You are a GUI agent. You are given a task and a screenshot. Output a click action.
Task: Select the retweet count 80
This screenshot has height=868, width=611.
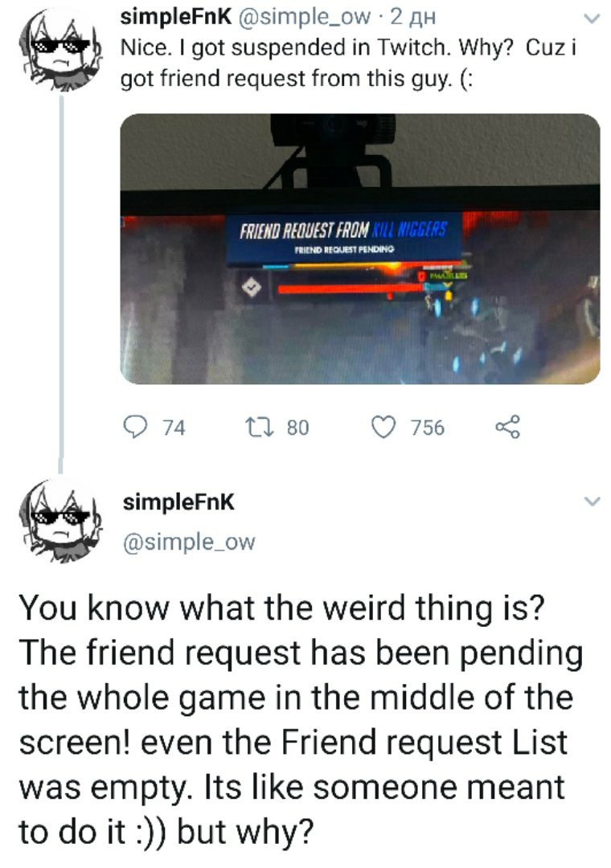[298, 428]
